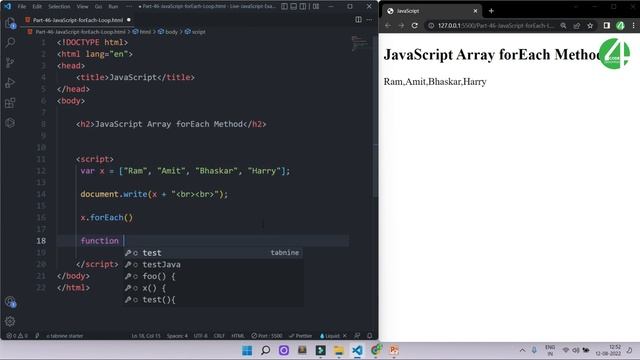Close the JavaScript browser tab
Screen dimensions: 640x360
click(476, 11)
